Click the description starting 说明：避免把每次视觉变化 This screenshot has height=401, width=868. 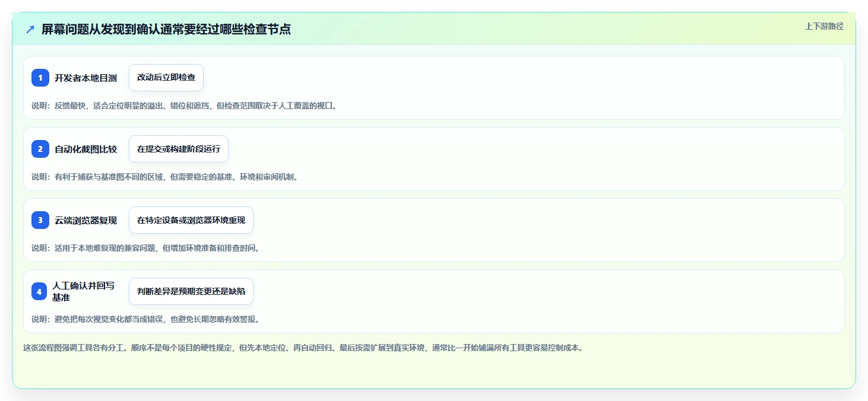(145, 319)
